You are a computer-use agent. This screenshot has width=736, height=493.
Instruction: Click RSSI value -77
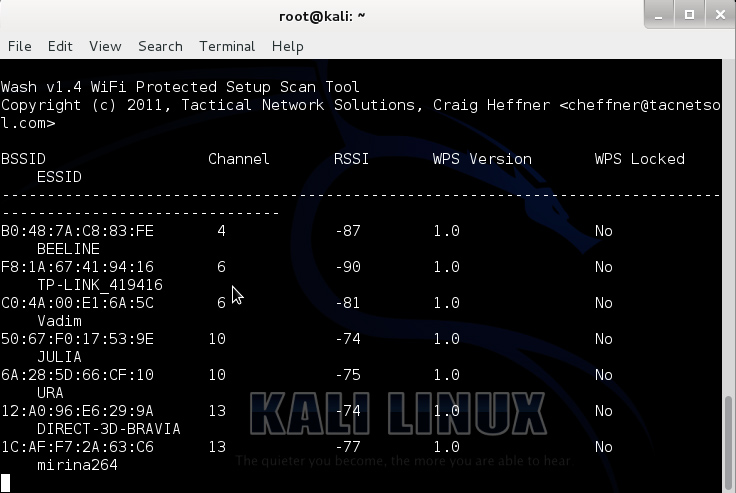click(348, 447)
